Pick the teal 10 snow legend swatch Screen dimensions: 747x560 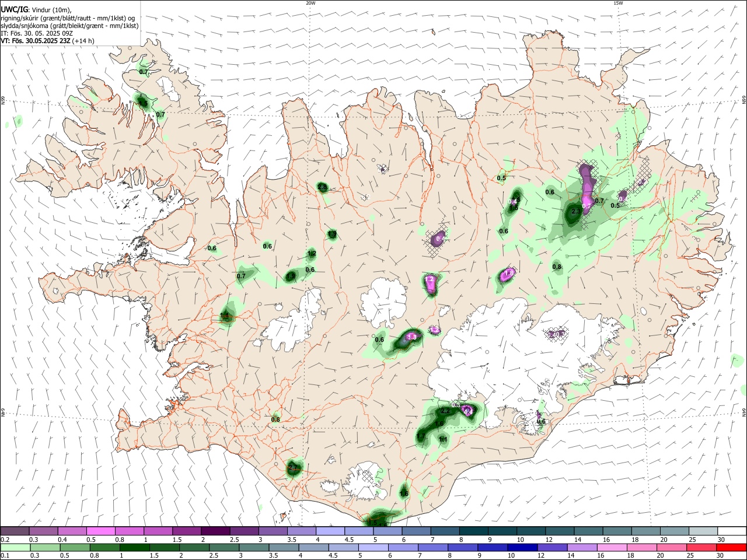pyautogui.click(x=530, y=531)
